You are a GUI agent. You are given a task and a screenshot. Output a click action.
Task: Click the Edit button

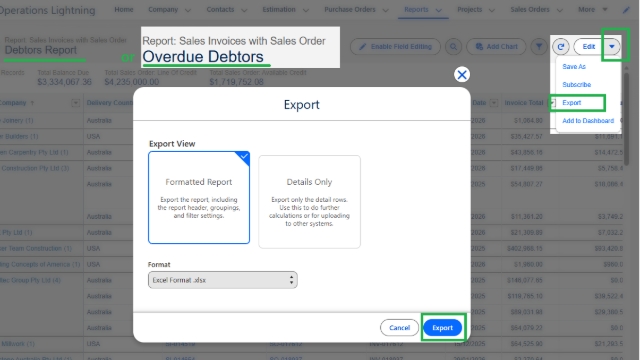pos(588,47)
